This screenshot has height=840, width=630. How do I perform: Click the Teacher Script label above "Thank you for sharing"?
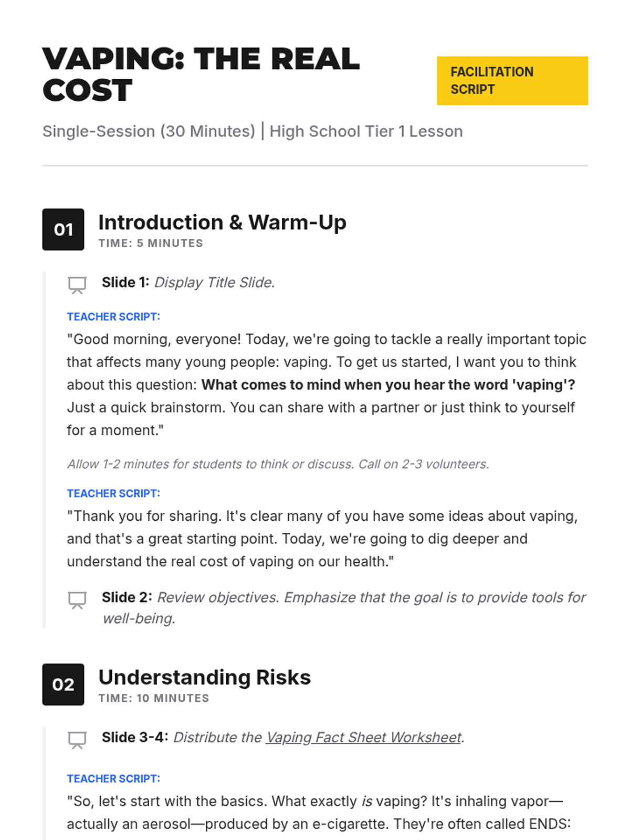[x=113, y=494]
